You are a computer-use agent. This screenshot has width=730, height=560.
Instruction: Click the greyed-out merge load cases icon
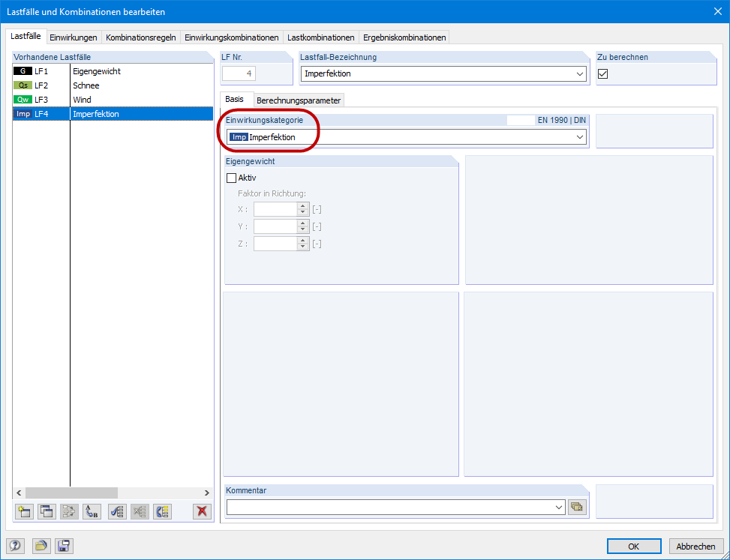click(69, 511)
